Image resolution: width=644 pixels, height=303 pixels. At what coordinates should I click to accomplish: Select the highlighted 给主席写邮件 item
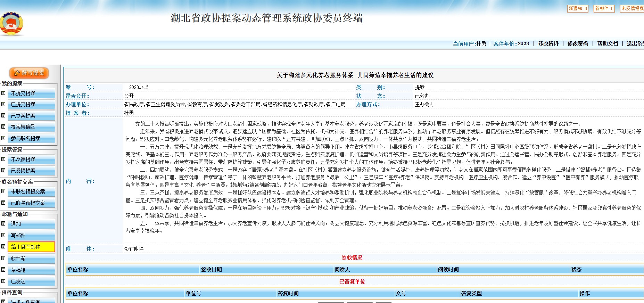tap(31, 247)
